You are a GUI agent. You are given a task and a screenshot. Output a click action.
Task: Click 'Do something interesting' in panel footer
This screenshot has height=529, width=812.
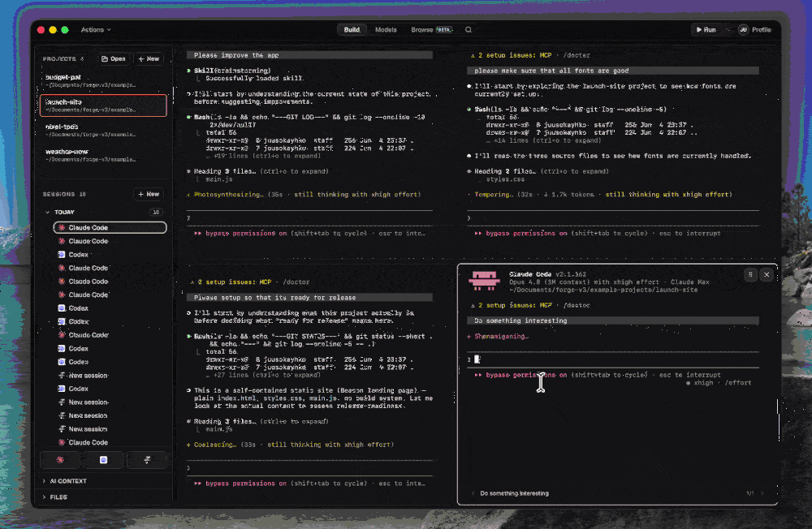pyautogui.click(x=514, y=493)
